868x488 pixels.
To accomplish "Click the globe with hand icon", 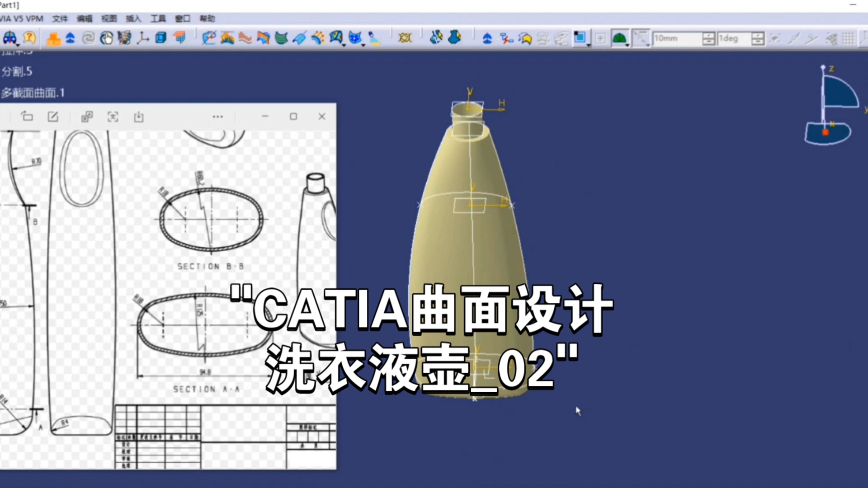I will coord(107,38).
